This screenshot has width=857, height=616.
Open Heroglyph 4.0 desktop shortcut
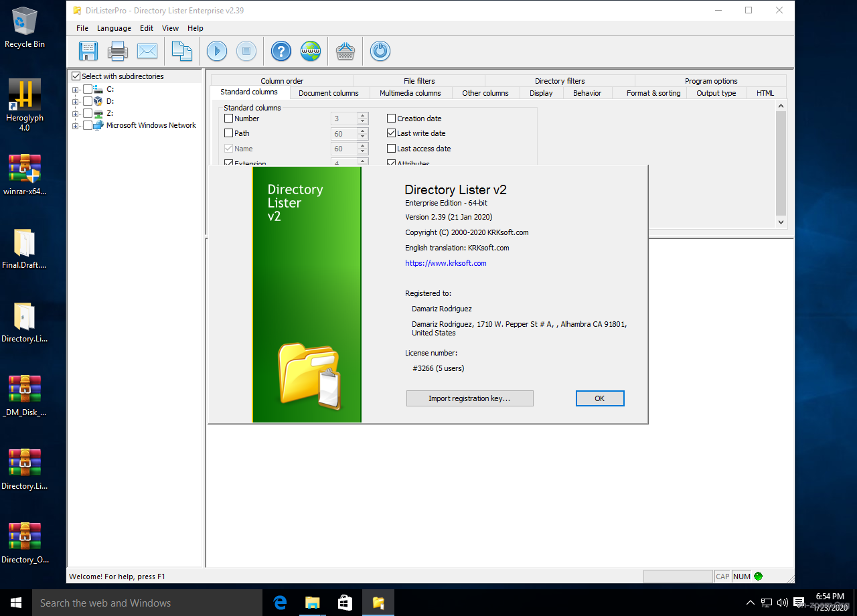pos(25,104)
